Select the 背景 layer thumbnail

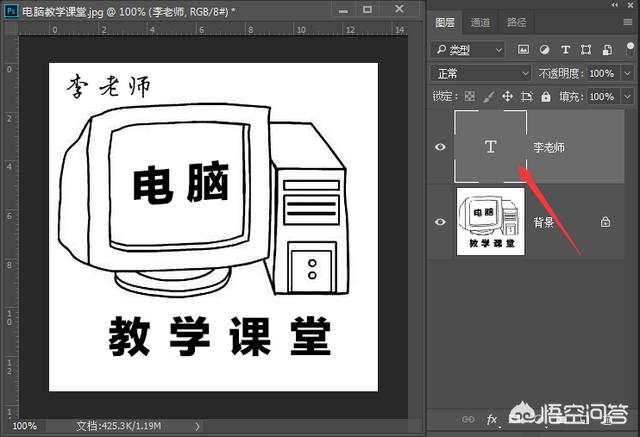pyautogui.click(x=490, y=221)
